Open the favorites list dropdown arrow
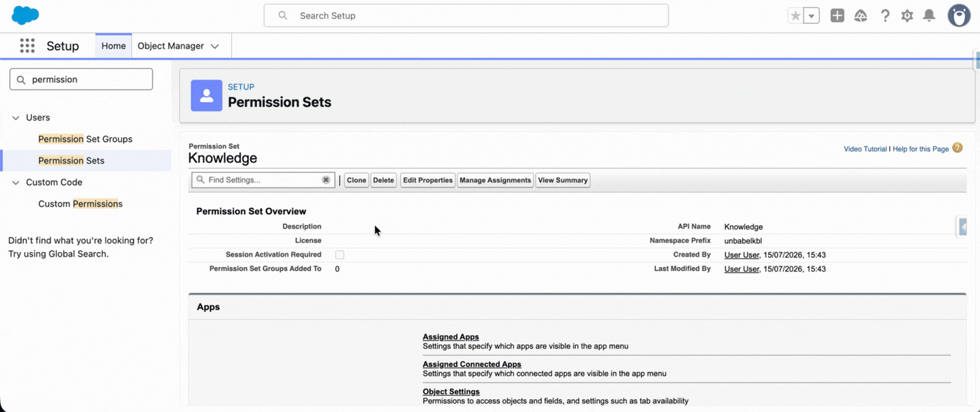This screenshot has height=412, width=980. pos(812,16)
